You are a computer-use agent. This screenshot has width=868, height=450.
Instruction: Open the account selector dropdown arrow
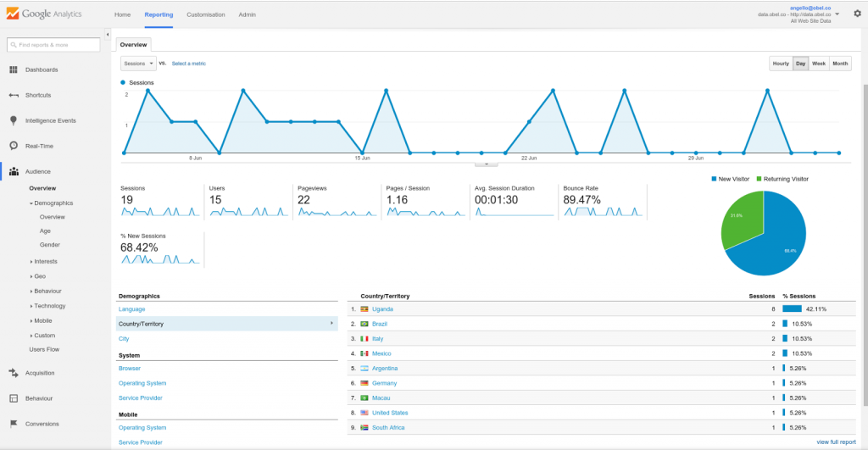pyautogui.click(x=837, y=14)
